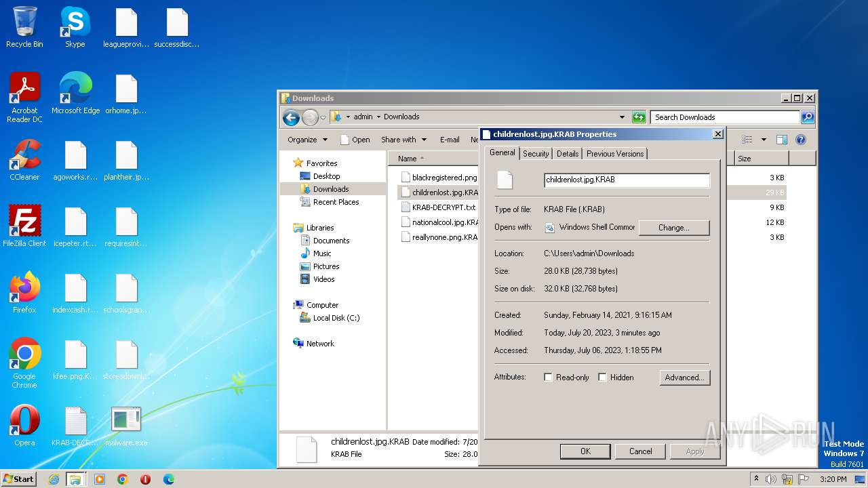The image size is (868, 488).
Task: Open Acrobat Reader DC shortcut
Action: pos(24,98)
